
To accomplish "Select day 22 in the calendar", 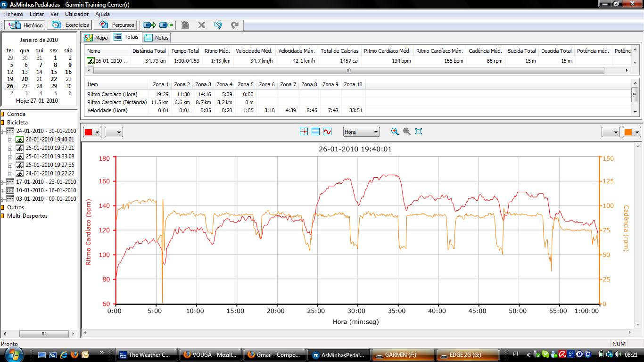I will [54, 79].
